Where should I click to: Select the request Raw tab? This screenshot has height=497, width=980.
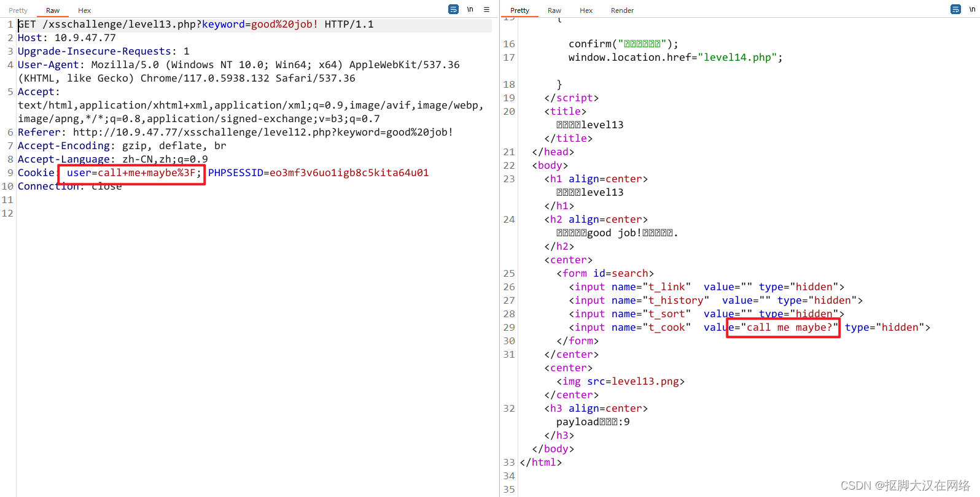click(53, 10)
